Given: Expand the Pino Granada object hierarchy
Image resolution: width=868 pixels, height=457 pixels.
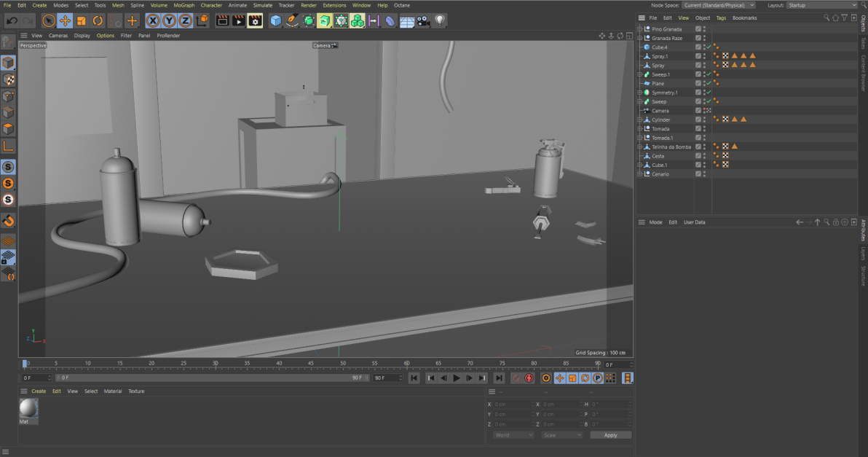Looking at the screenshot, I should point(640,29).
